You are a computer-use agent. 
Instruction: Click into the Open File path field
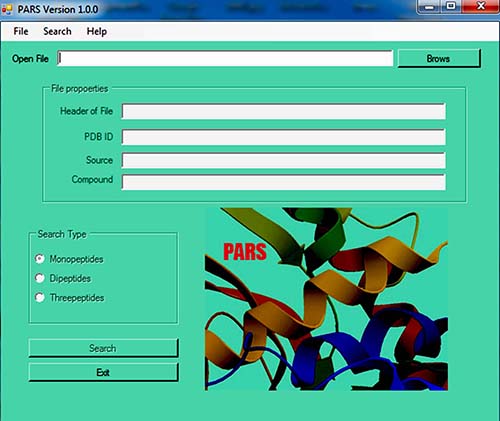[x=225, y=58]
